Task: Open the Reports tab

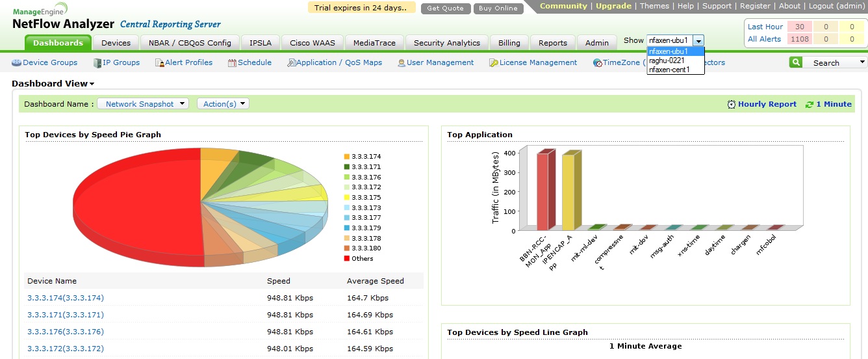Action: click(x=553, y=43)
